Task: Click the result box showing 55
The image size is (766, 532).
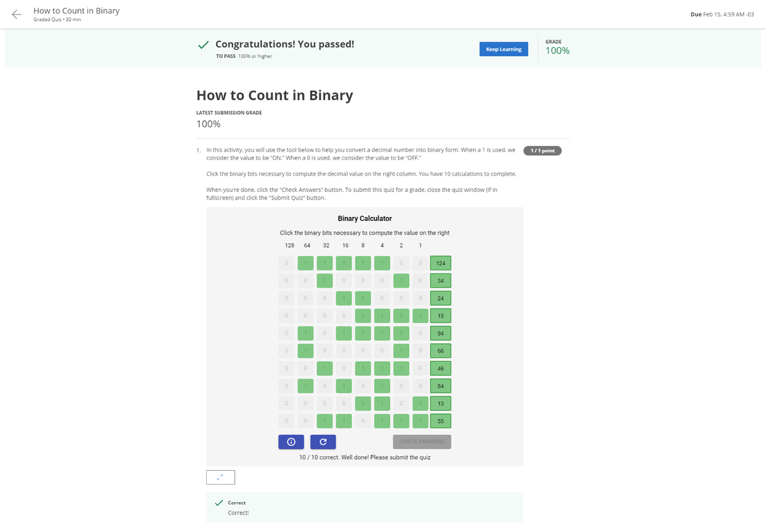Action: [440, 421]
